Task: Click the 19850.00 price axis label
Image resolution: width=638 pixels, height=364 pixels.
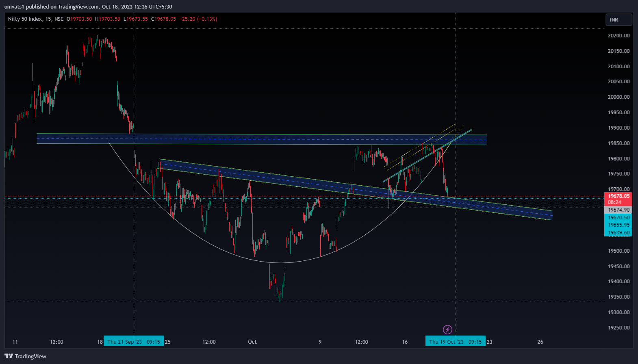Action: pos(618,143)
